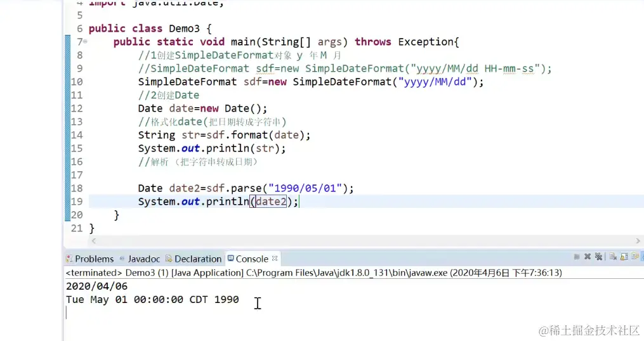Click commented-out "yyyy/MM/dd HH-mm-ss" string
Viewport: 644px width, 341px height.
coord(475,68)
